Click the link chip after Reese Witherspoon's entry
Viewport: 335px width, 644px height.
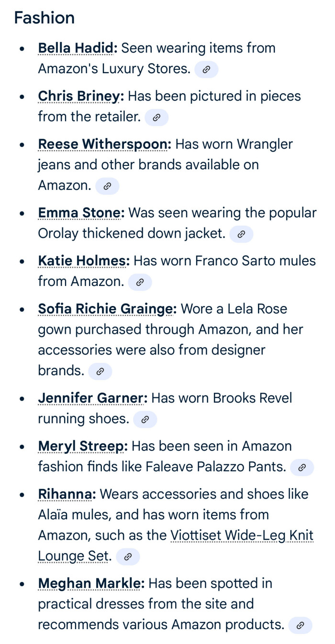[x=107, y=186]
